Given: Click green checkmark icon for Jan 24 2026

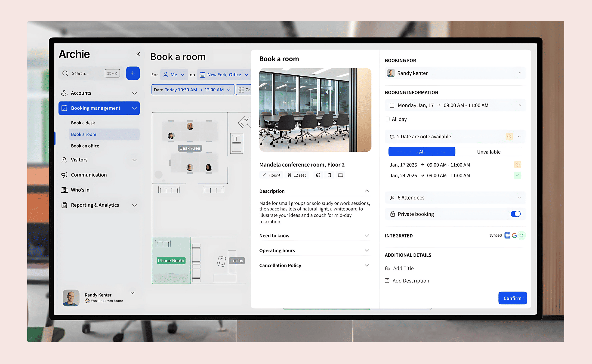Looking at the screenshot, I should coord(517,175).
